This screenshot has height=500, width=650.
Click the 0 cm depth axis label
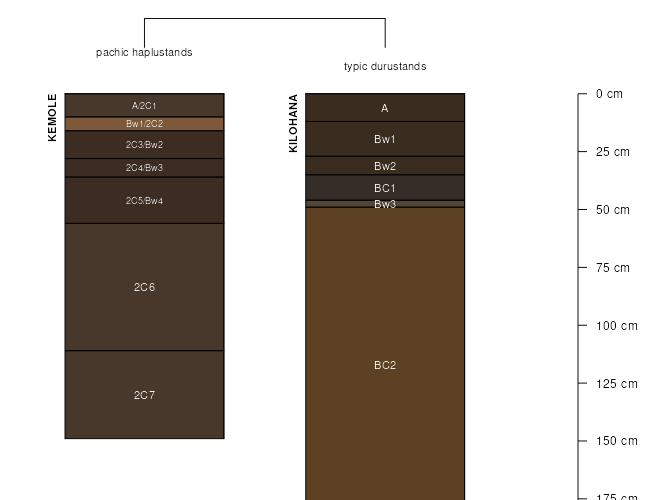click(x=609, y=94)
